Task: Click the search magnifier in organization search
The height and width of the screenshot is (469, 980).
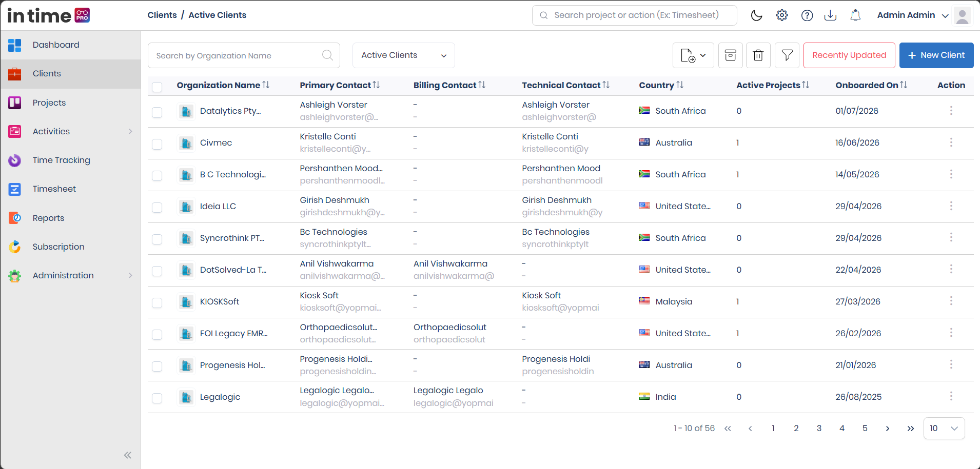Action: point(327,55)
